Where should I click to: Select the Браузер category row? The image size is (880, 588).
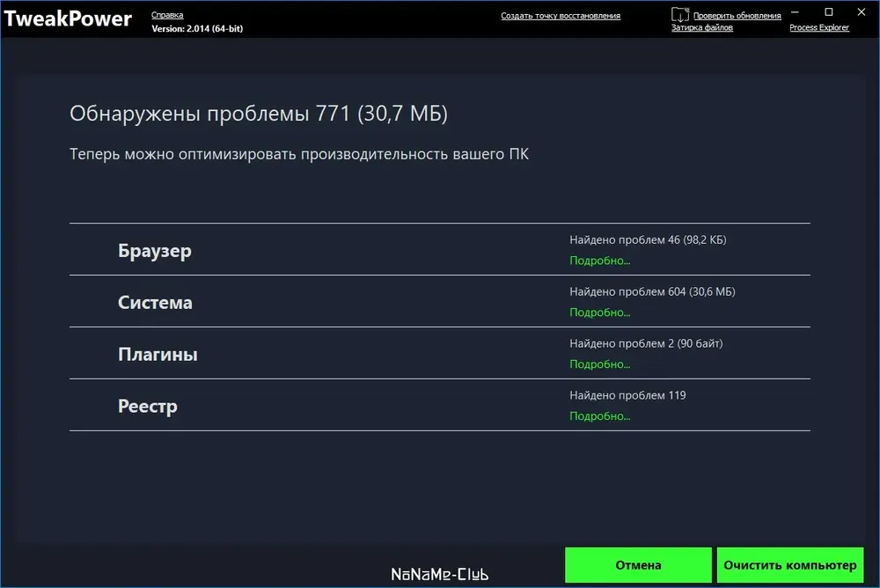coord(439,249)
